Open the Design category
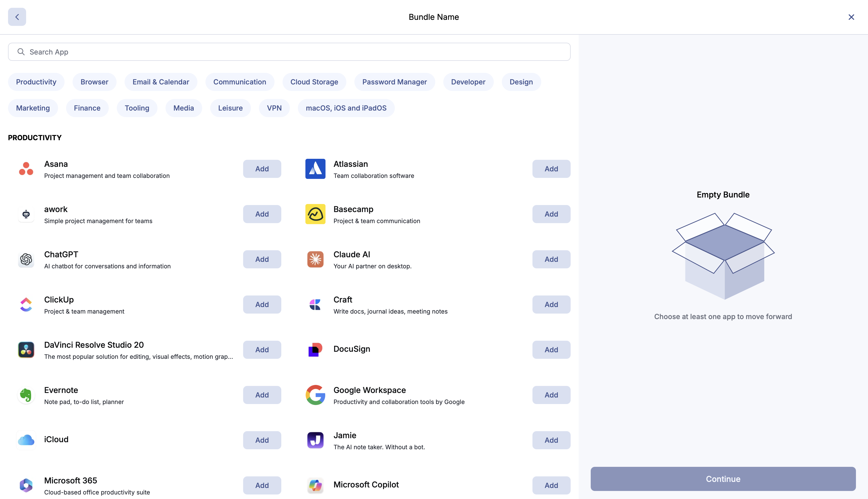 coord(521,82)
